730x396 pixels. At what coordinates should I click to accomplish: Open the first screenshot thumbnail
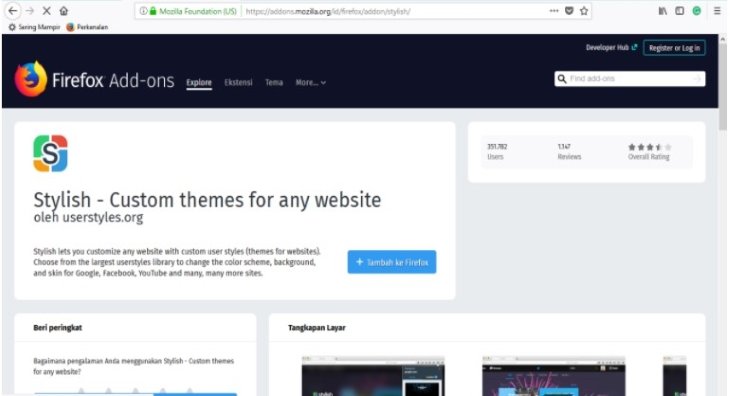coord(373,376)
